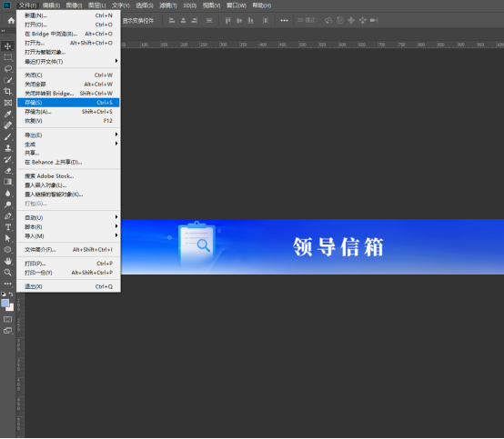Select the Zoom tool

tap(7, 273)
